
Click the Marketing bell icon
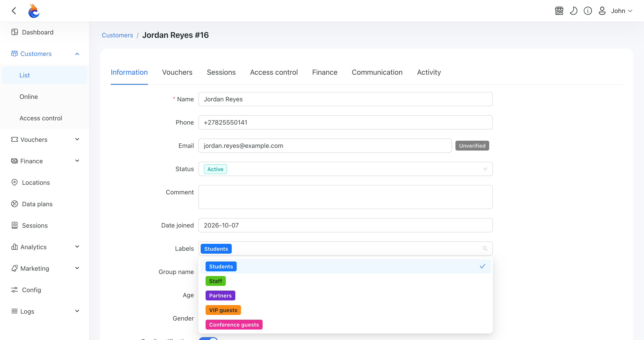point(15,268)
